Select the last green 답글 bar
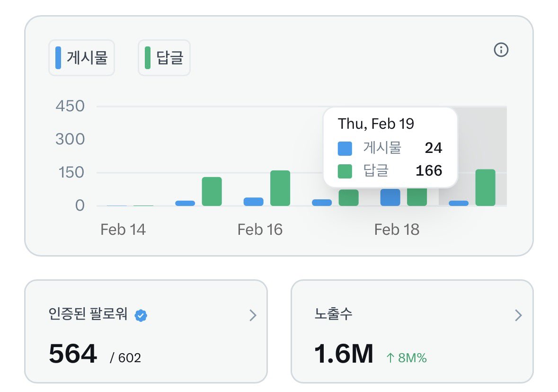Screen dimensions: 558x392 point(486,187)
